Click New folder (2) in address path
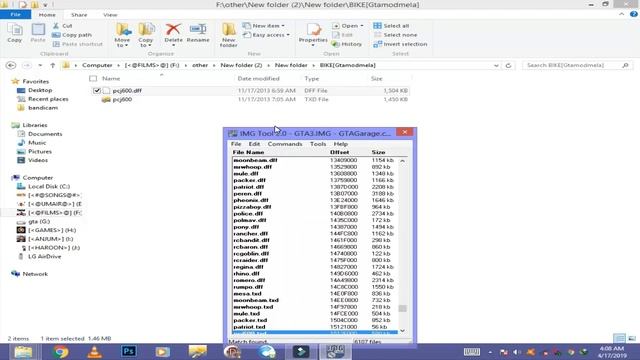This screenshot has height=360, width=640. tap(241, 65)
